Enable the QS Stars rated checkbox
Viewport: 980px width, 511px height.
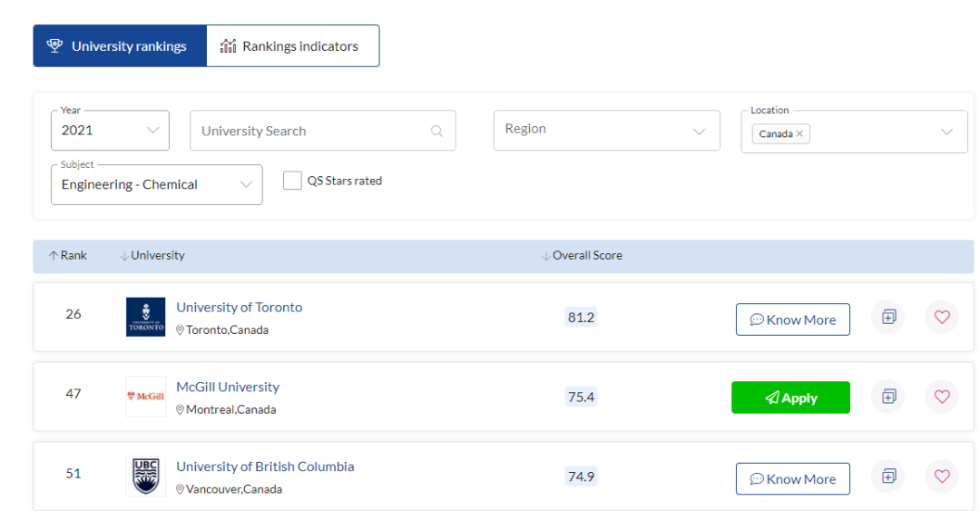coord(292,181)
